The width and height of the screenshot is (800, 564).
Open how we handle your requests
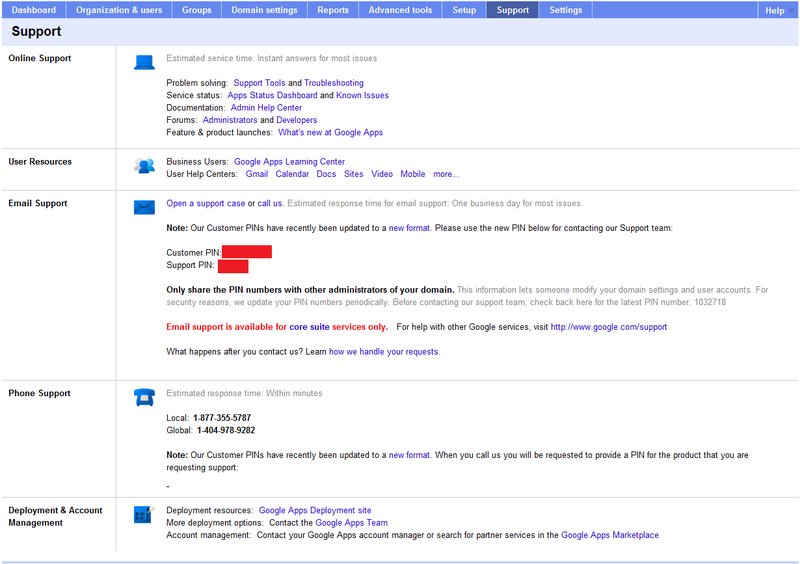383,352
